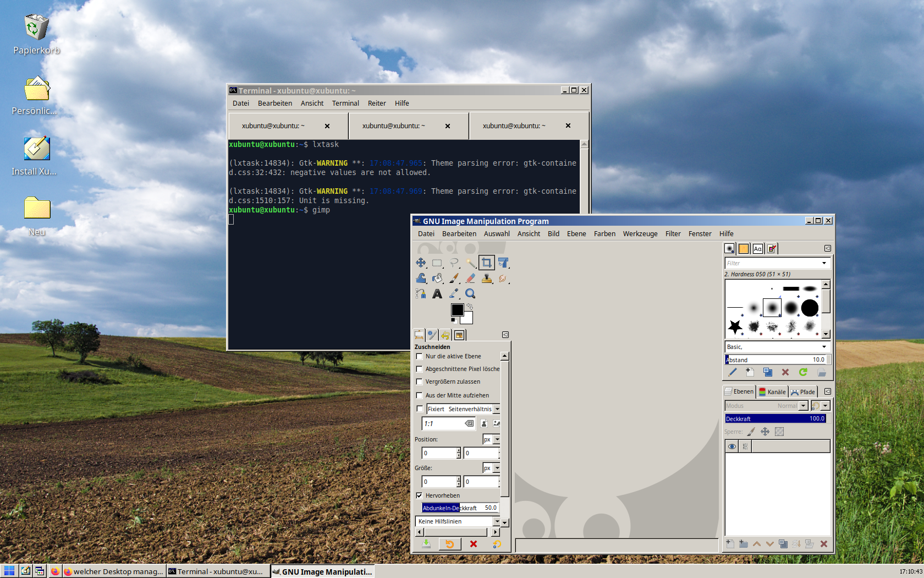Open the Images tab in toolbox dock
The height and width of the screenshot is (578, 924).
[459, 335]
